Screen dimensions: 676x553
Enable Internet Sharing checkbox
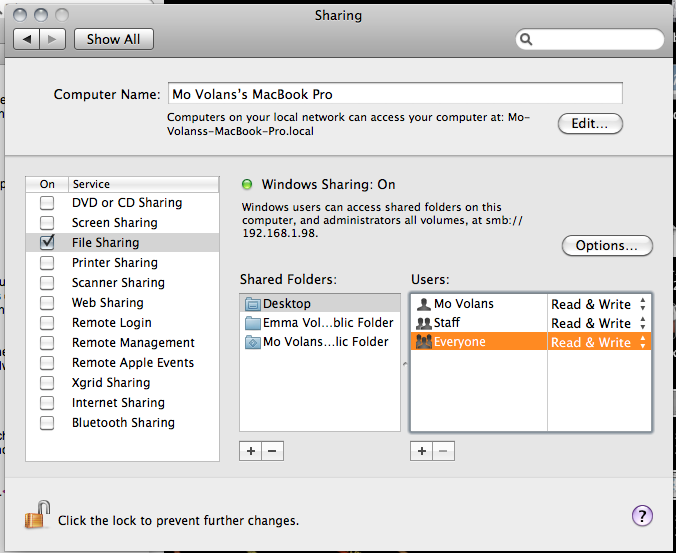[x=47, y=403]
